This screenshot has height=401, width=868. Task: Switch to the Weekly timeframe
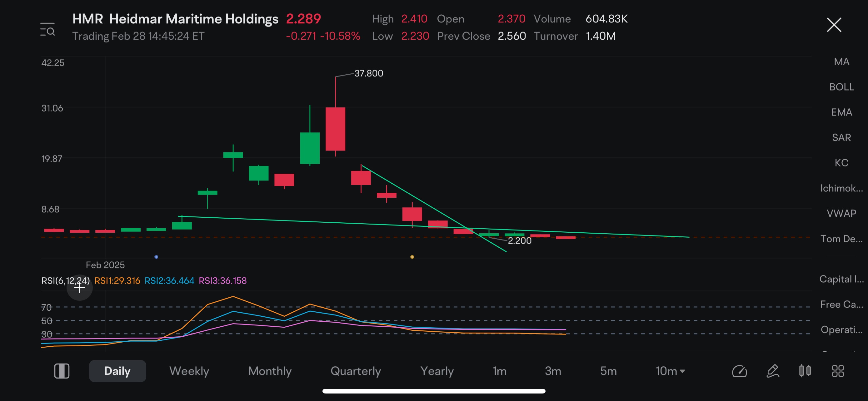189,371
